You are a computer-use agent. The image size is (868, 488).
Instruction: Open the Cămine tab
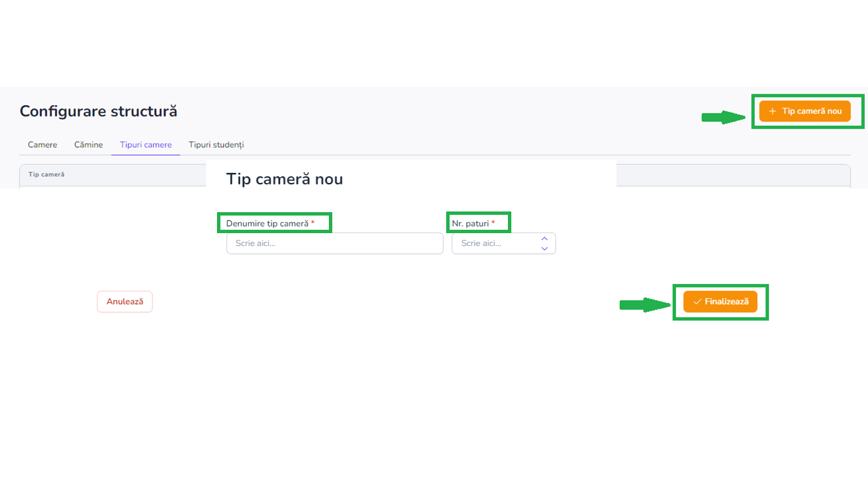[x=89, y=145]
